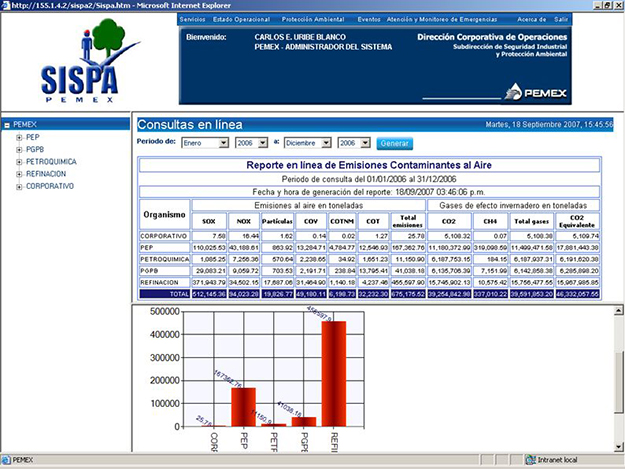625x469 pixels.
Task: Click the Partículas column header
Action: 277,221
